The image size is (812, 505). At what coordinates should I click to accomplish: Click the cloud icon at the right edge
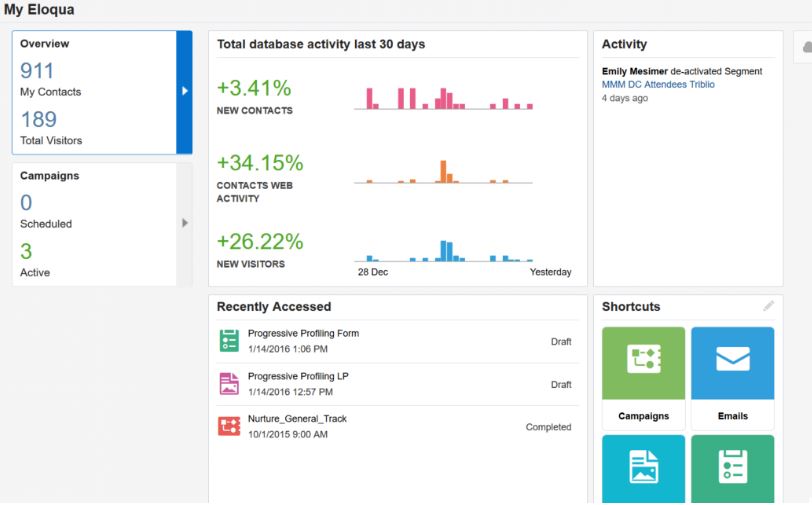click(807, 48)
